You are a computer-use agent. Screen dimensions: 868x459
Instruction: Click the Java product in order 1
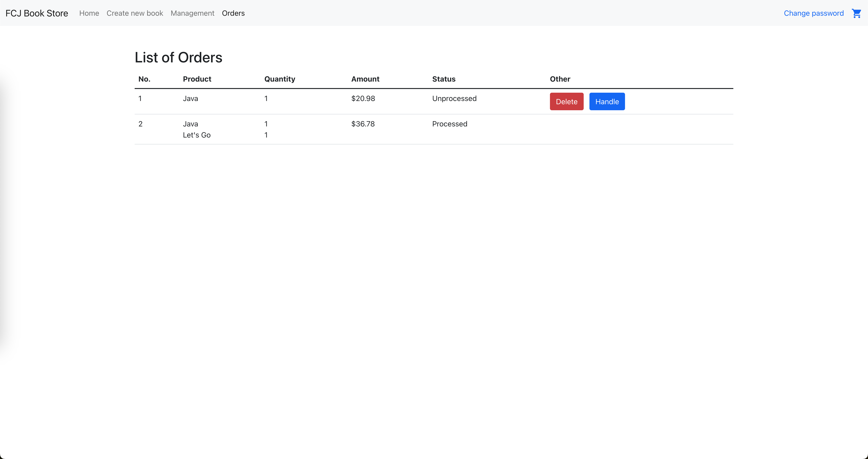(x=190, y=98)
